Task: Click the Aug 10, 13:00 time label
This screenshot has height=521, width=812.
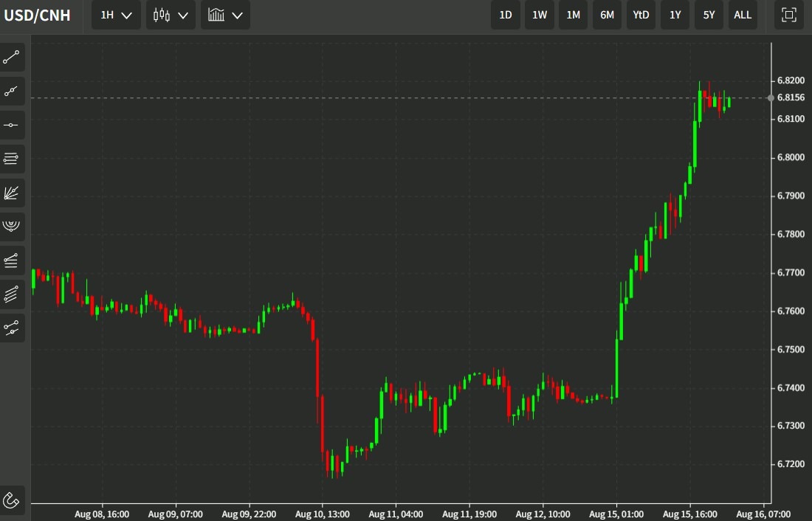Action: click(322, 514)
